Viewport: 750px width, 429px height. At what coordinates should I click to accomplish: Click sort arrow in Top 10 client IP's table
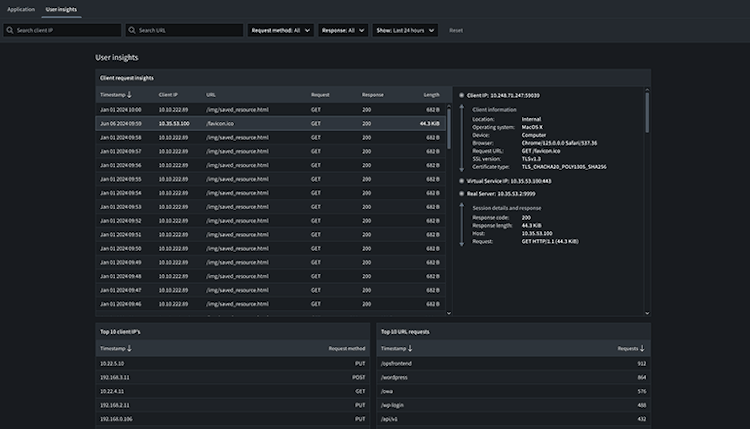(130, 348)
